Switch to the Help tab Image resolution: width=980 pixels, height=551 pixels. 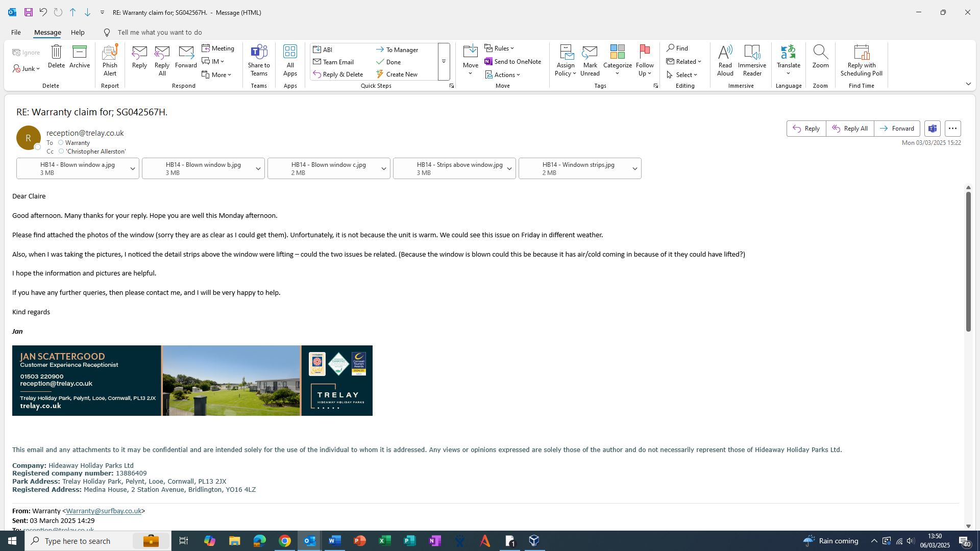pos(78,32)
